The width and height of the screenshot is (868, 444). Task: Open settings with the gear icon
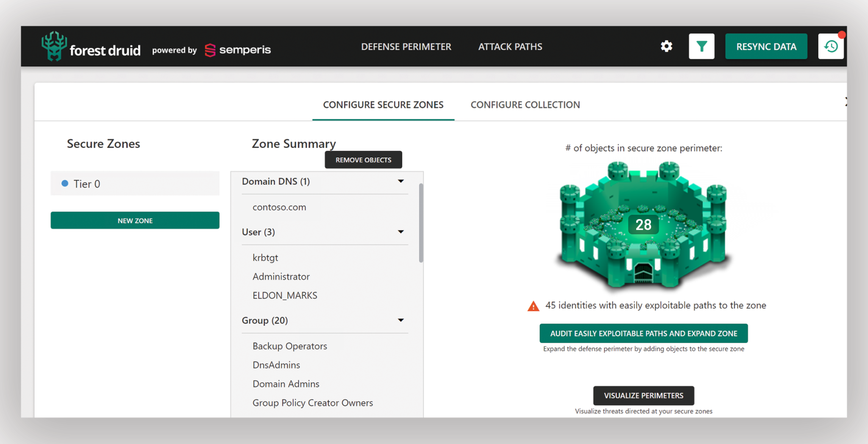[x=666, y=46]
